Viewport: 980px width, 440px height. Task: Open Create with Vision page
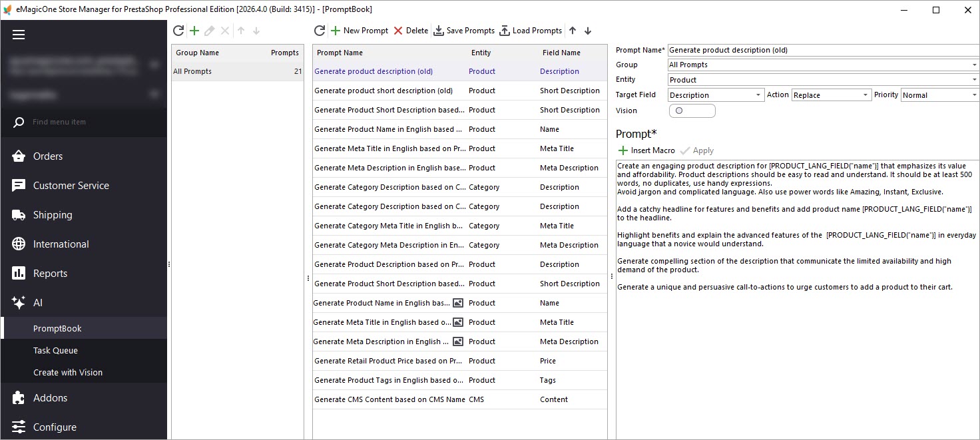[84, 372]
